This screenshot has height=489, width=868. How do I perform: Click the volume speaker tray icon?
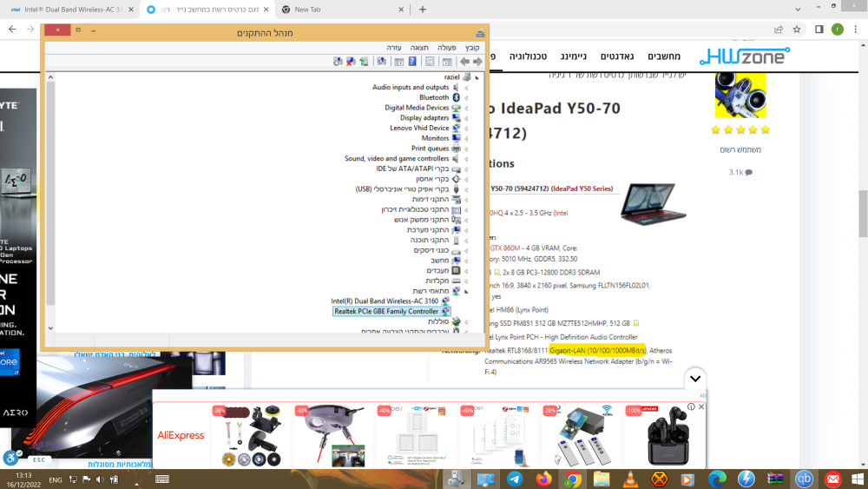[x=100, y=479]
